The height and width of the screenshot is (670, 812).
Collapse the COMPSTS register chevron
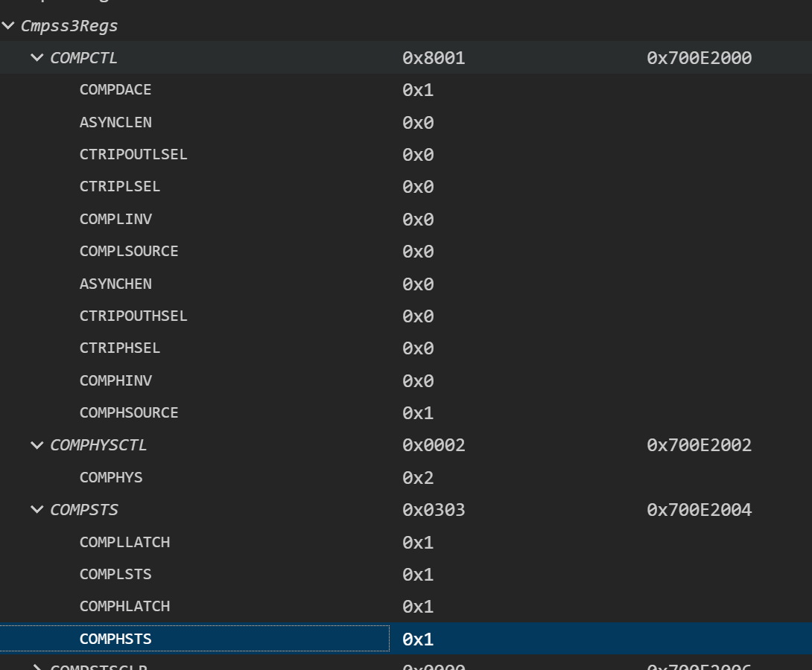37,510
